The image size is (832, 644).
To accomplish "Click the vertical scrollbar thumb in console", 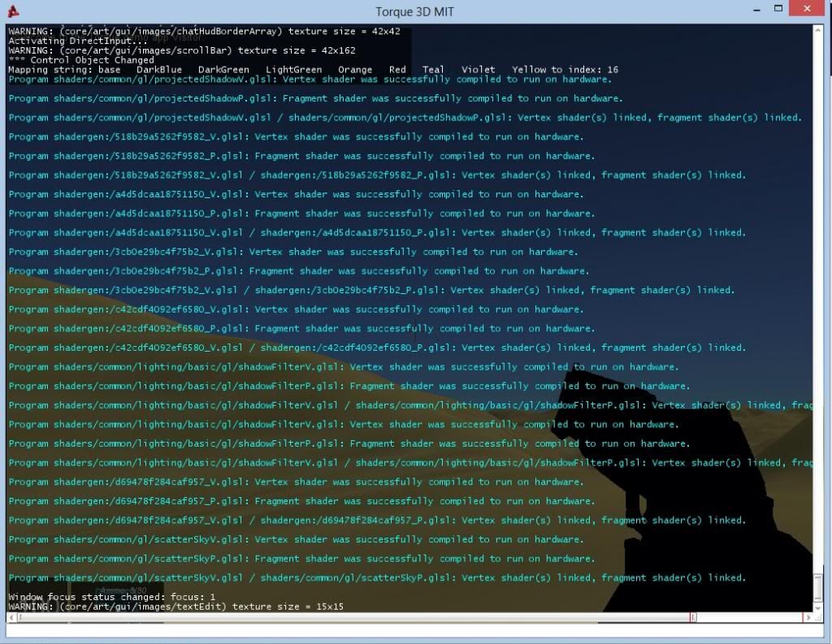I will 819,586.
